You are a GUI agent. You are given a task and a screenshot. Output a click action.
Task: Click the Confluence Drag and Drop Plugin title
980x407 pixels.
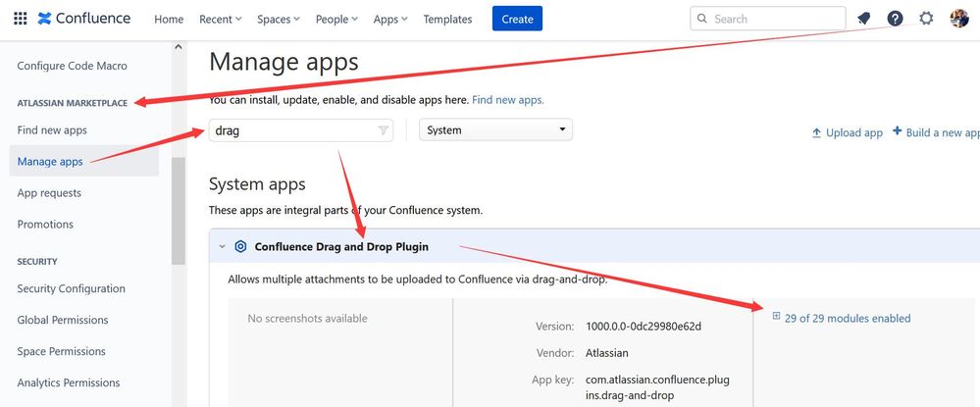[x=341, y=246]
